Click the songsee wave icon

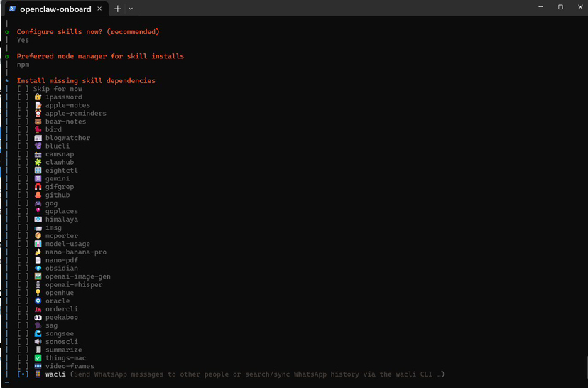point(38,333)
